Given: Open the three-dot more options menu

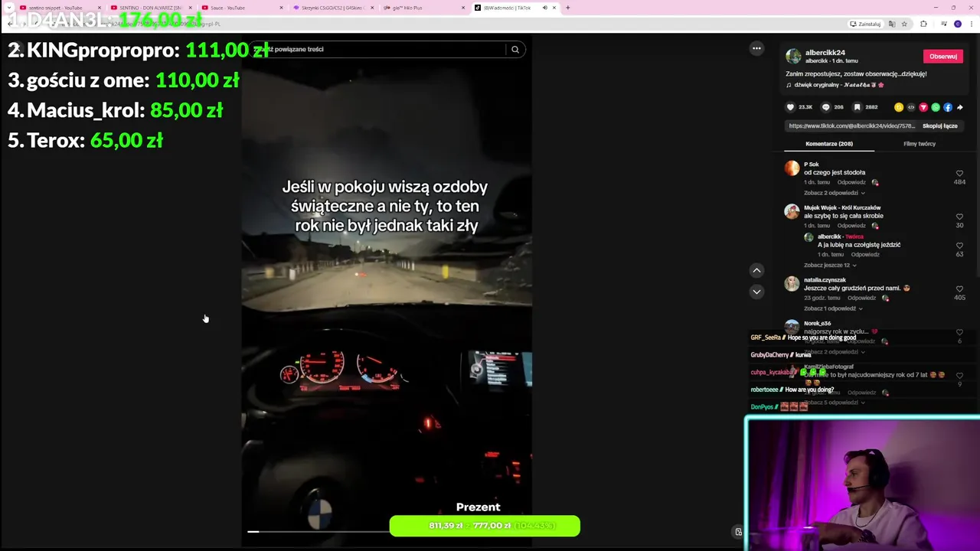Looking at the screenshot, I should coord(756,48).
